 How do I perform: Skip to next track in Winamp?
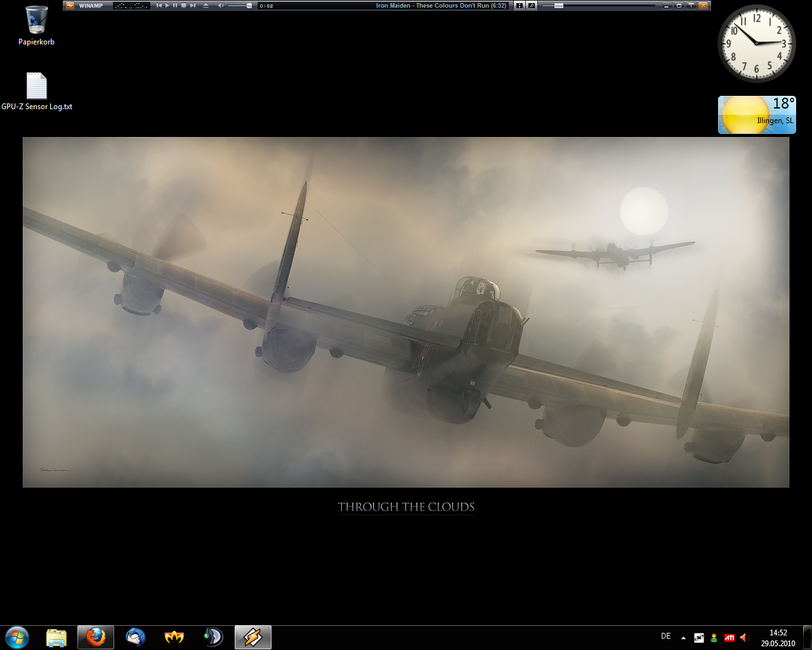click(192, 5)
